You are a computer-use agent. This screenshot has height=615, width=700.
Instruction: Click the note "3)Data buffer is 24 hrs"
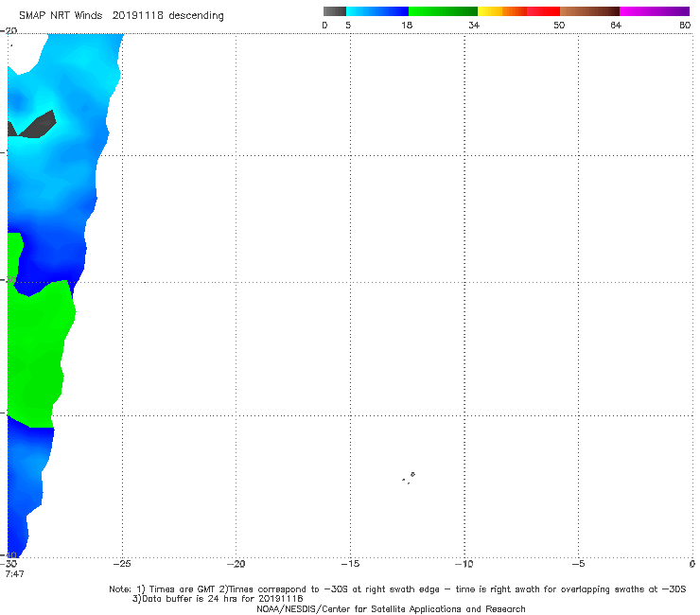[x=218, y=599]
